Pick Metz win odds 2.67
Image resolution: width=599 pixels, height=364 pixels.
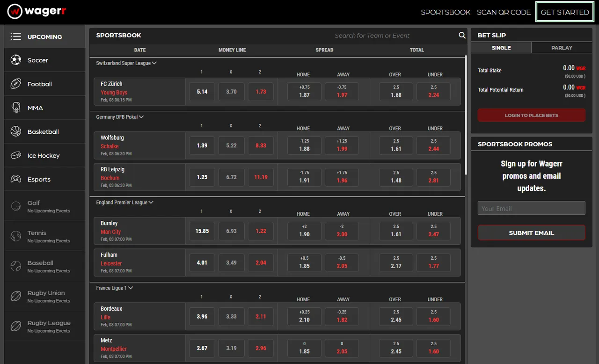pos(202,348)
